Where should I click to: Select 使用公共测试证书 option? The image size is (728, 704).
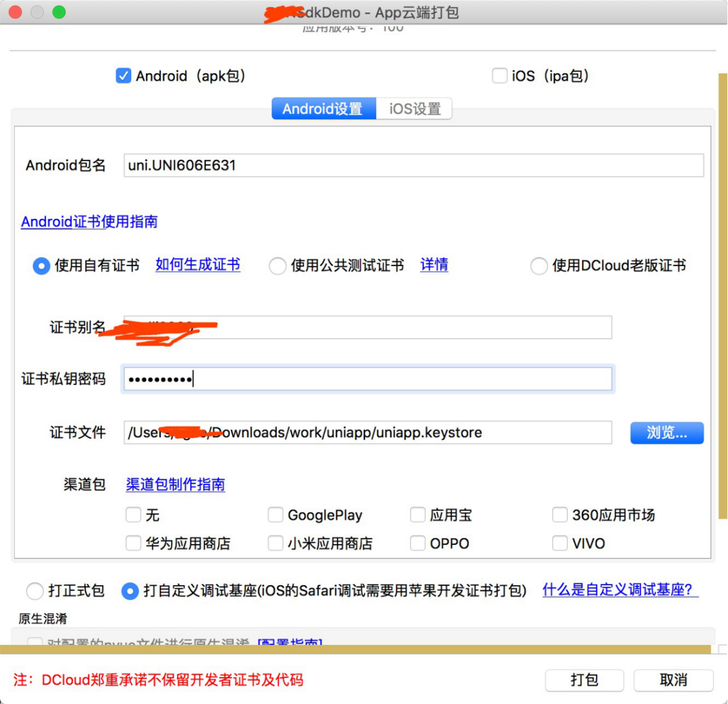click(x=277, y=266)
